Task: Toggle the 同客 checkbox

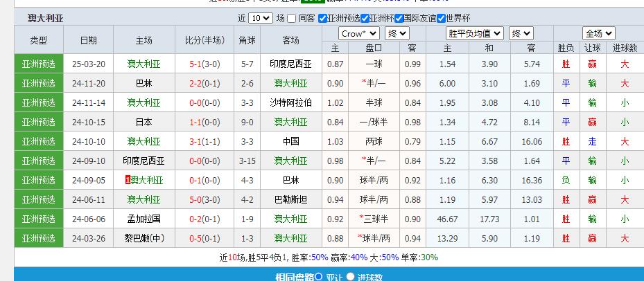Action: (x=292, y=19)
